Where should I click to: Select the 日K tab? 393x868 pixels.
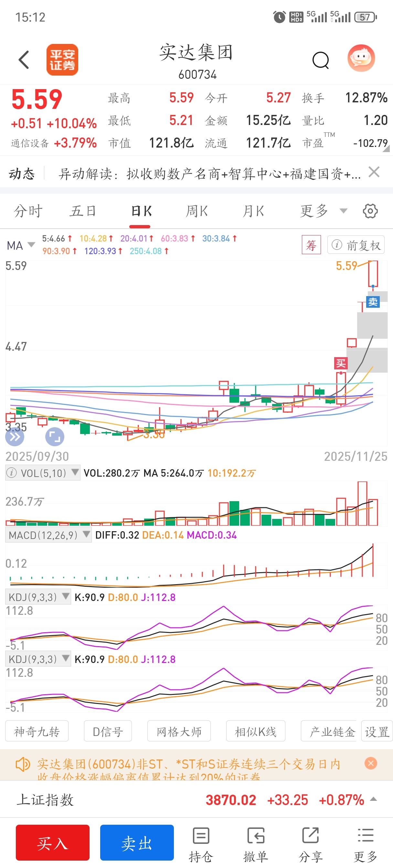[141, 211]
